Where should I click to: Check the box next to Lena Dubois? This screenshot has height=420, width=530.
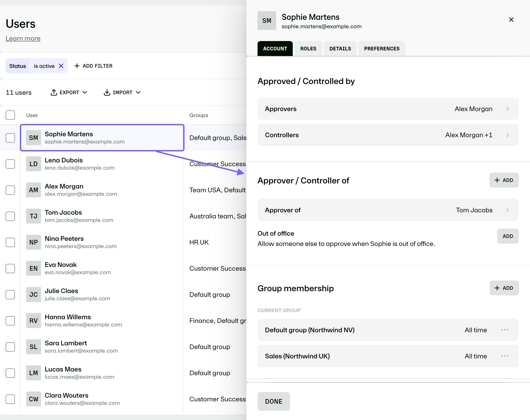(10, 164)
